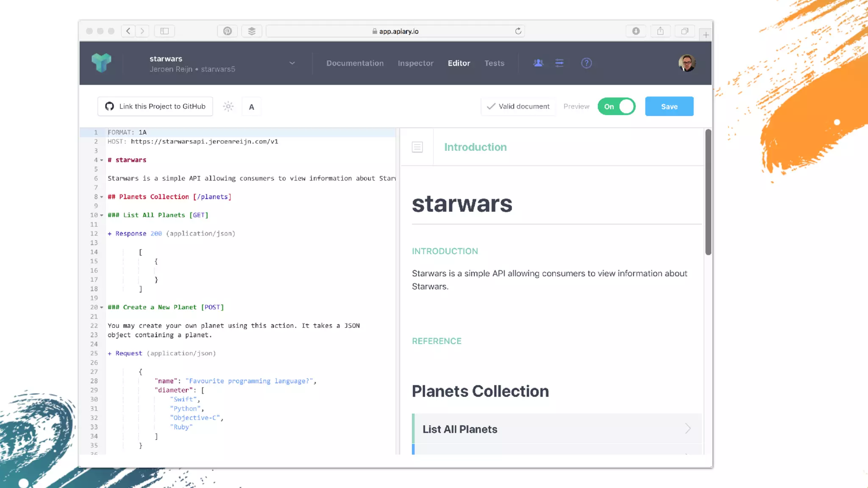Click Link this Project to GitHub

155,106
